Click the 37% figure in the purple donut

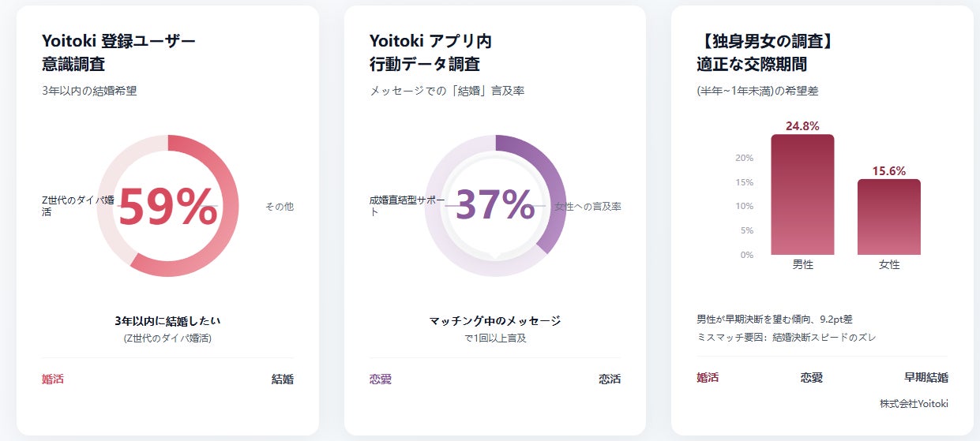click(x=495, y=206)
